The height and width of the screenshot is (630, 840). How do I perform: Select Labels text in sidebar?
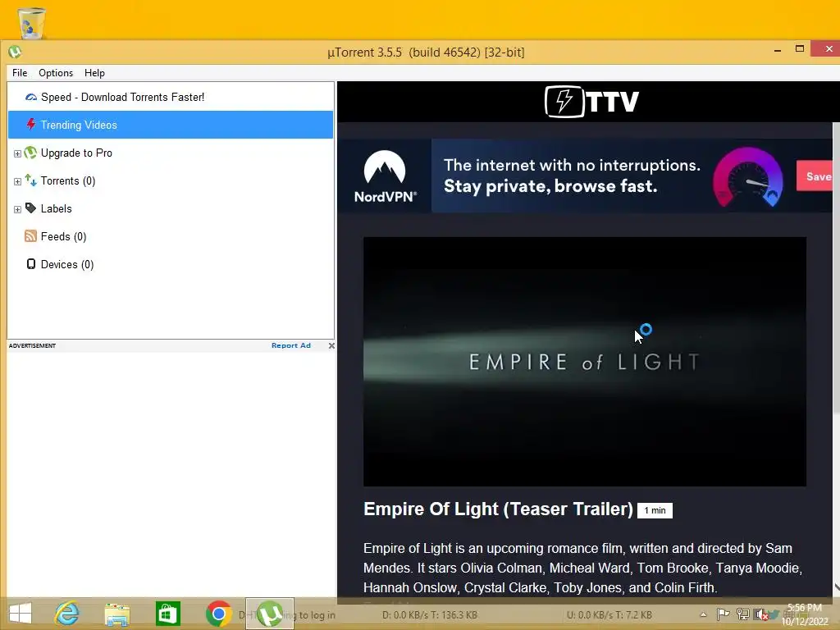[57, 209]
